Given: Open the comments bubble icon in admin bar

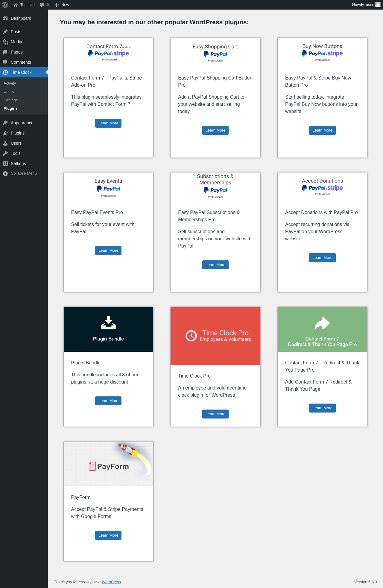Looking at the screenshot, I should pos(42,5).
